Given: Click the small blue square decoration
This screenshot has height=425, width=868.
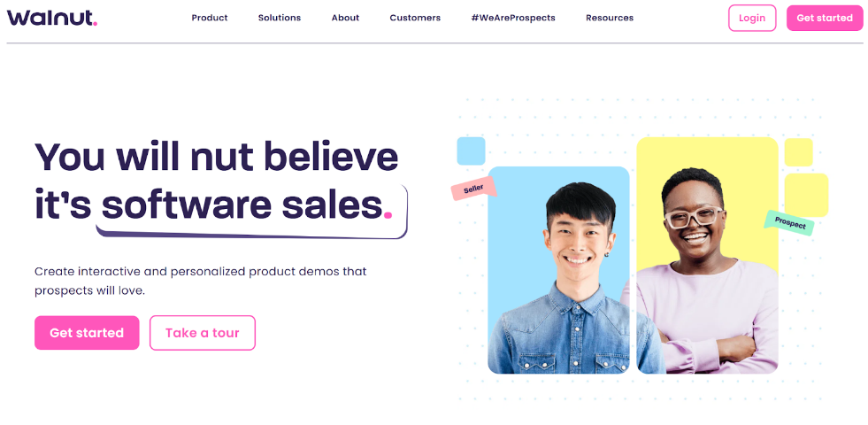Looking at the screenshot, I should click(x=471, y=151).
